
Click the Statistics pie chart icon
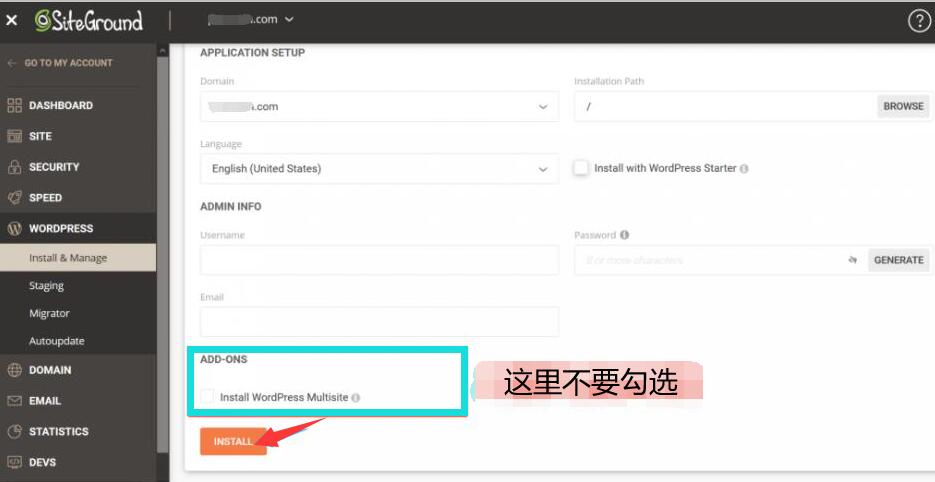[14, 432]
